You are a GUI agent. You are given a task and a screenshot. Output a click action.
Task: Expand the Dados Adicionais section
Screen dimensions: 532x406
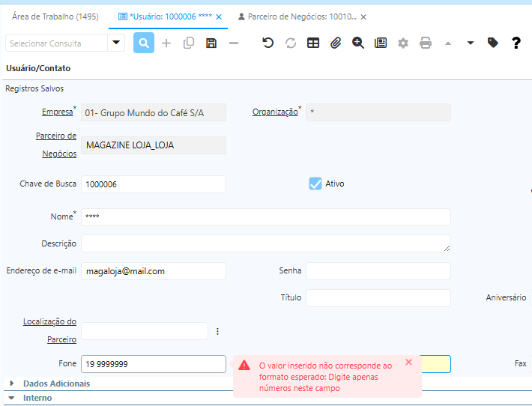pyautogui.click(x=12, y=384)
